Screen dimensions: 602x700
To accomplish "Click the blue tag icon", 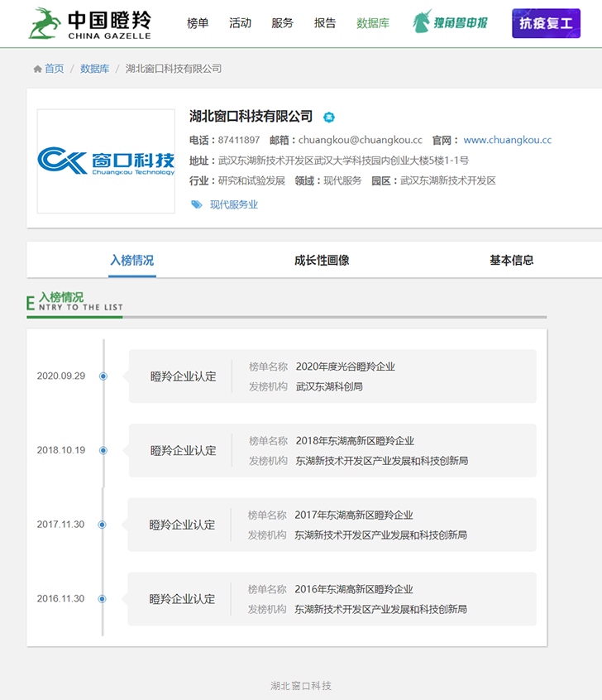I will [196, 204].
